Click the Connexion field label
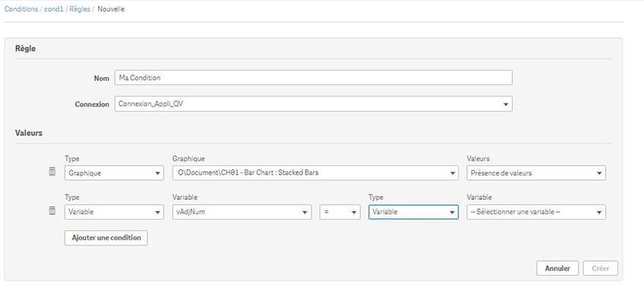This screenshot has height=295, width=644. (x=92, y=104)
